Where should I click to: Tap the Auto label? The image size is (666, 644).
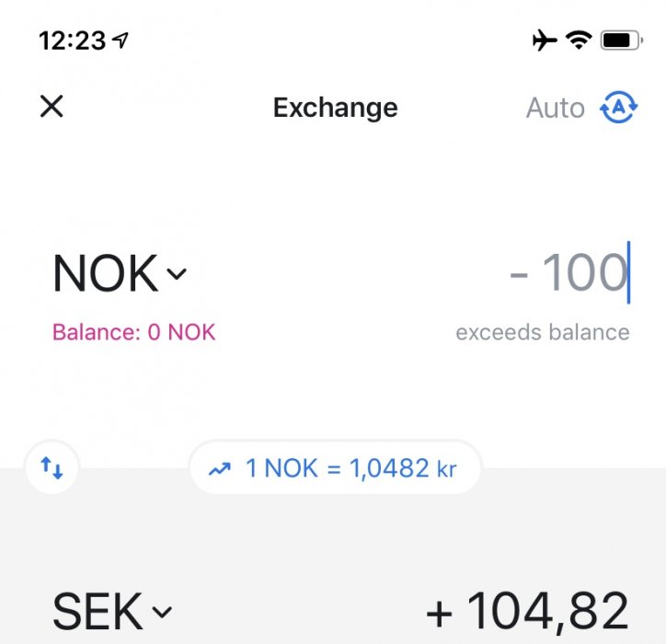[555, 109]
